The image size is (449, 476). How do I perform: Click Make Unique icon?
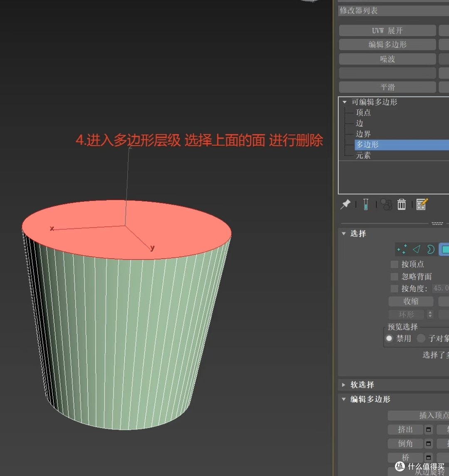(386, 204)
